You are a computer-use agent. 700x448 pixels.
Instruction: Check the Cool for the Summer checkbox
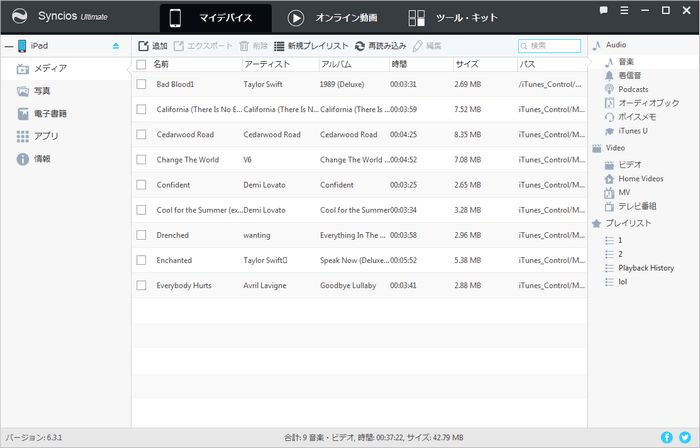[141, 210]
